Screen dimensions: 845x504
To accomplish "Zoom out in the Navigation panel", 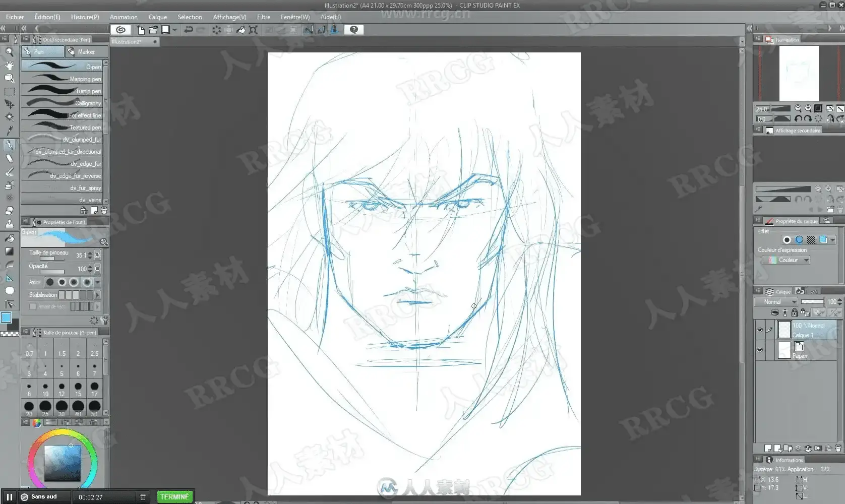I will tap(798, 108).
